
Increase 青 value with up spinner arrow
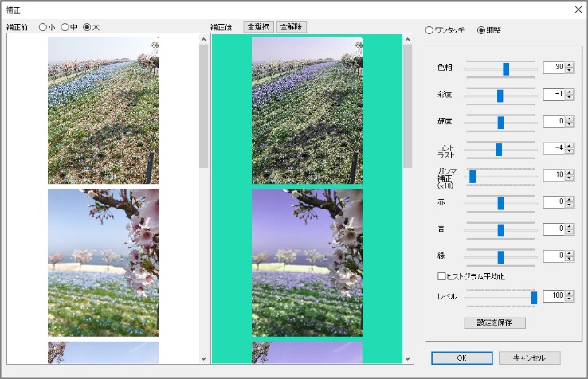570,226
